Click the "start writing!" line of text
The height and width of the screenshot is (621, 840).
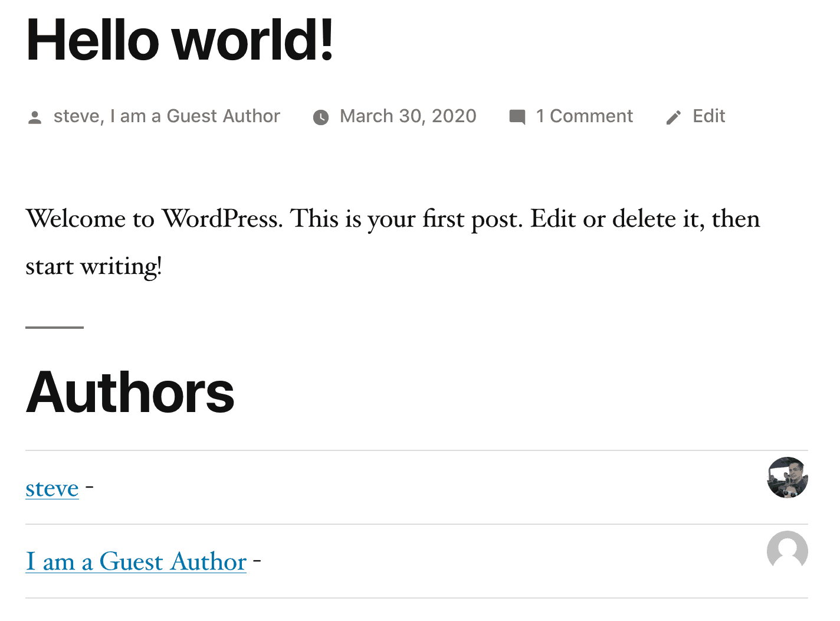94,267
